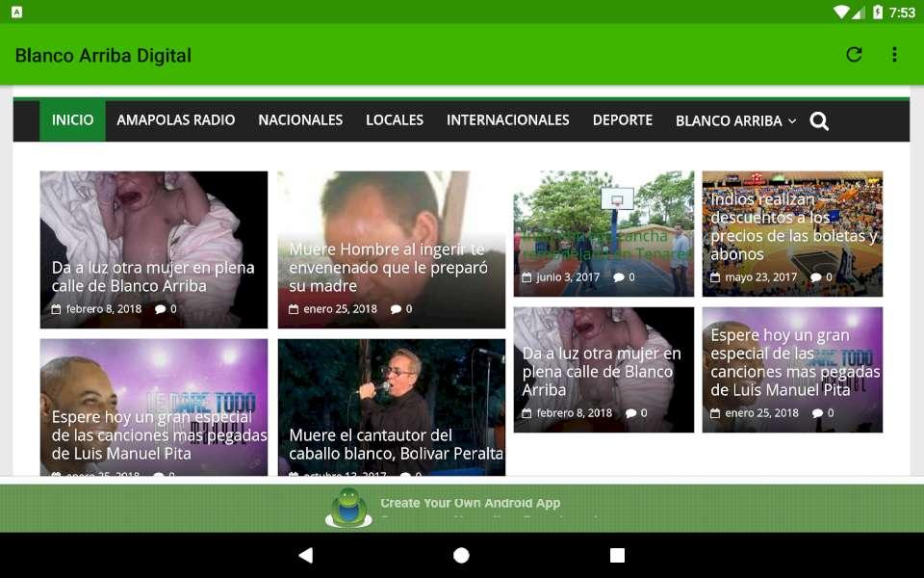Open article Indios realizan descuentos a los precios

pyautogui.click(x=792, y=233)
